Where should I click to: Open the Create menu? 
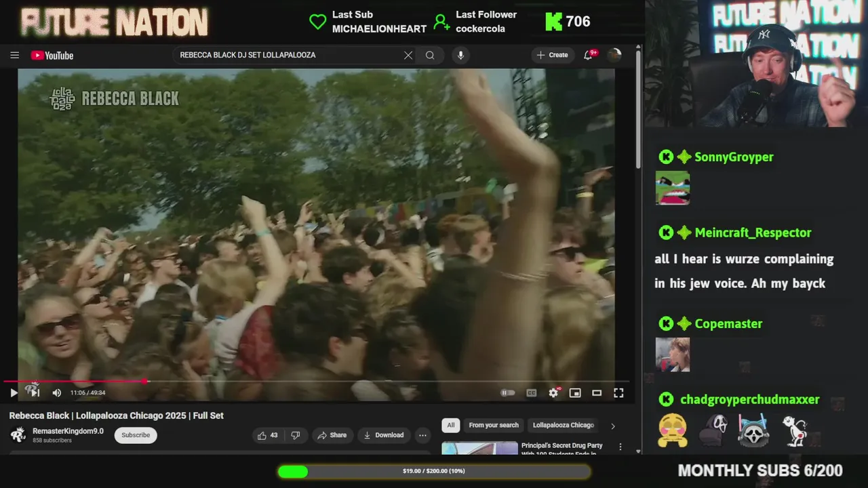552,55
